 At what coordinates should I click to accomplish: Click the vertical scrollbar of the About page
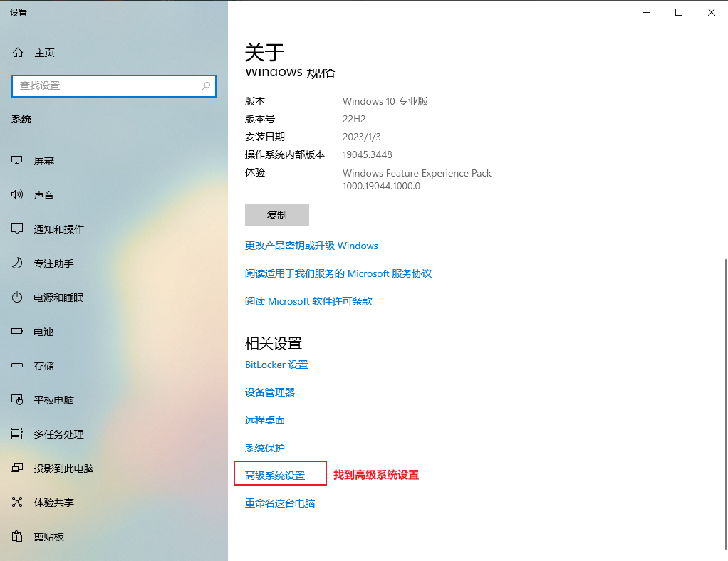tap(726, 404)
